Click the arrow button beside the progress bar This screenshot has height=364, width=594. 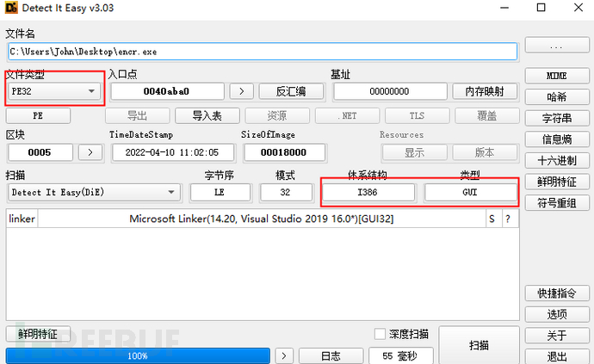click(284, 355)
